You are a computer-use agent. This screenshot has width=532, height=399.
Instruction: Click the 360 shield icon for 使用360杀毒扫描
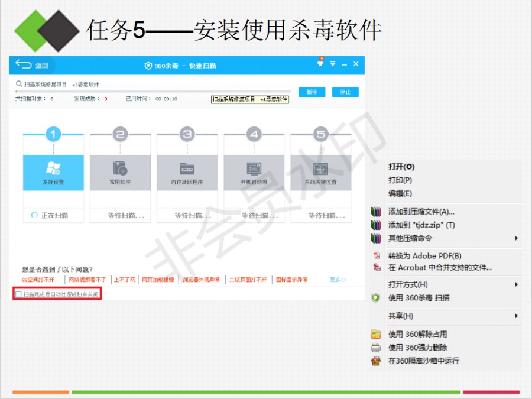tap(375, 298)
